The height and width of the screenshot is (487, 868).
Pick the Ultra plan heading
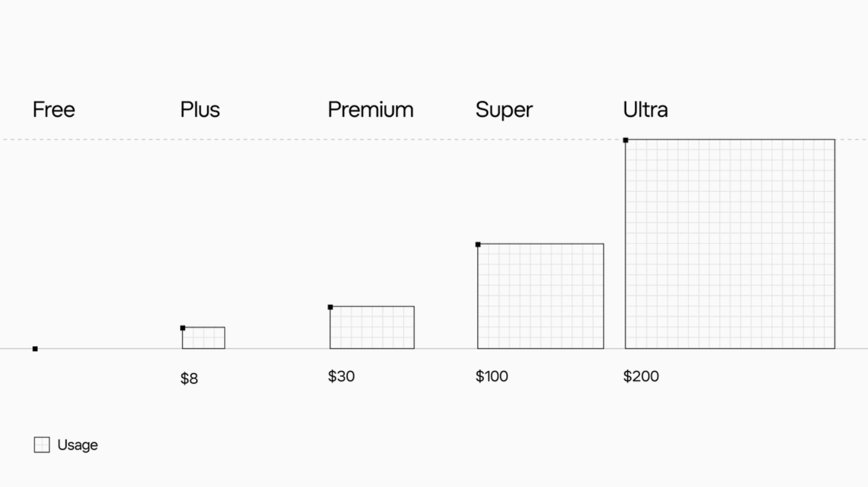[646, 110]
